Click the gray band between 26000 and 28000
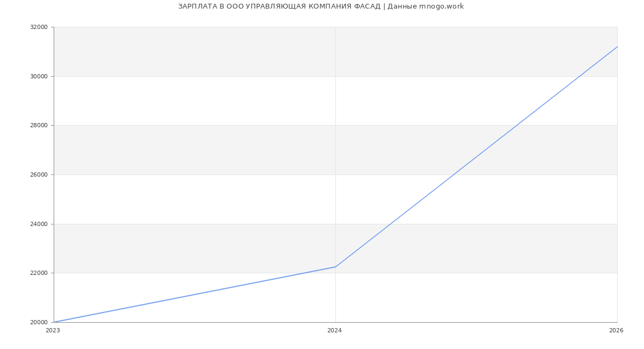Screen dimensions: 644x349 click(215, 150)
